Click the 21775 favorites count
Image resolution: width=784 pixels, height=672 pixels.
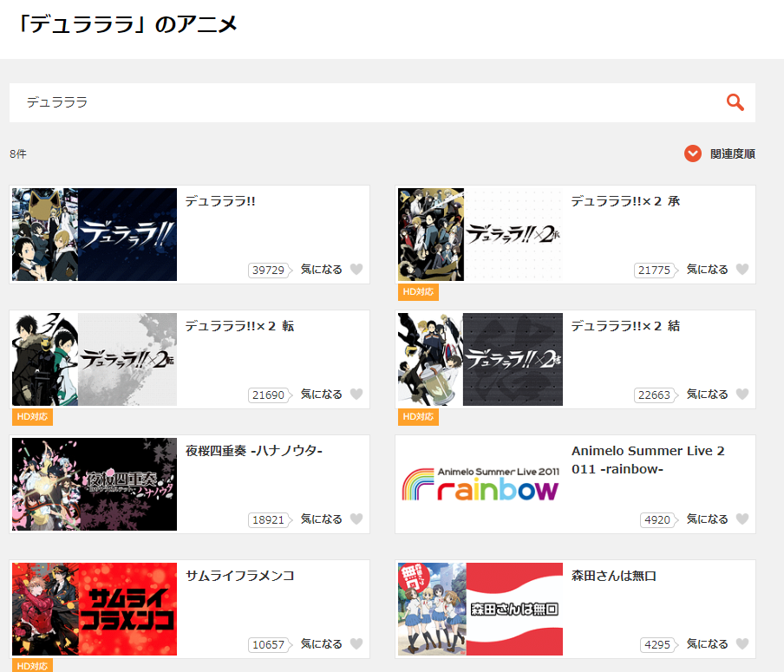[x=656, y=270]
